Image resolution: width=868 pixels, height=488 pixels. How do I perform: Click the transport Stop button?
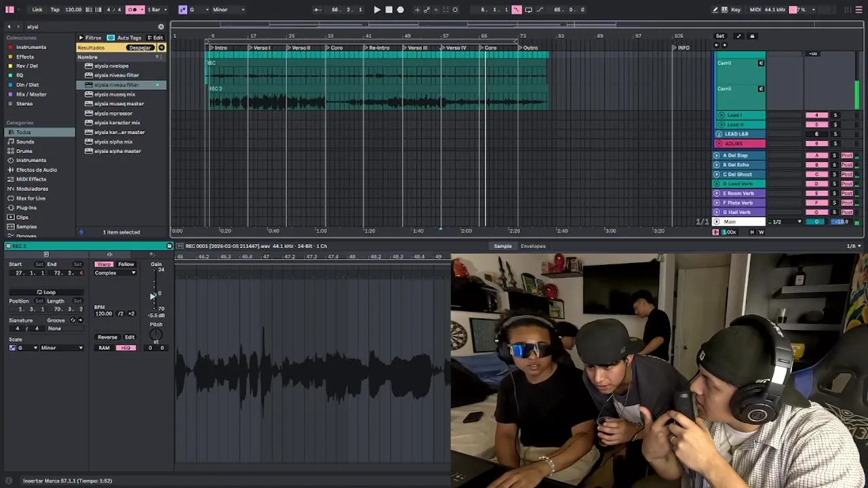(389, 9)
